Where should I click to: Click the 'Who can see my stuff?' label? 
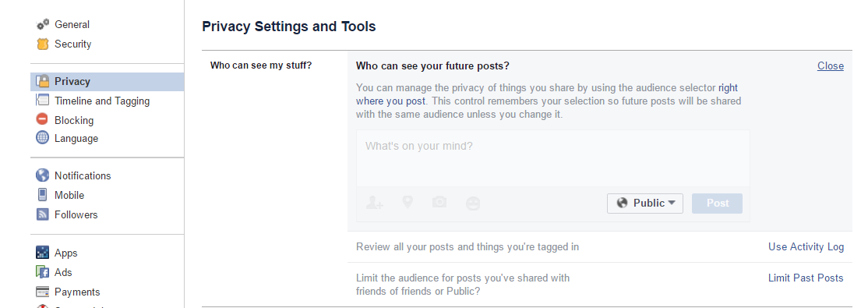[x=261, y=65]
